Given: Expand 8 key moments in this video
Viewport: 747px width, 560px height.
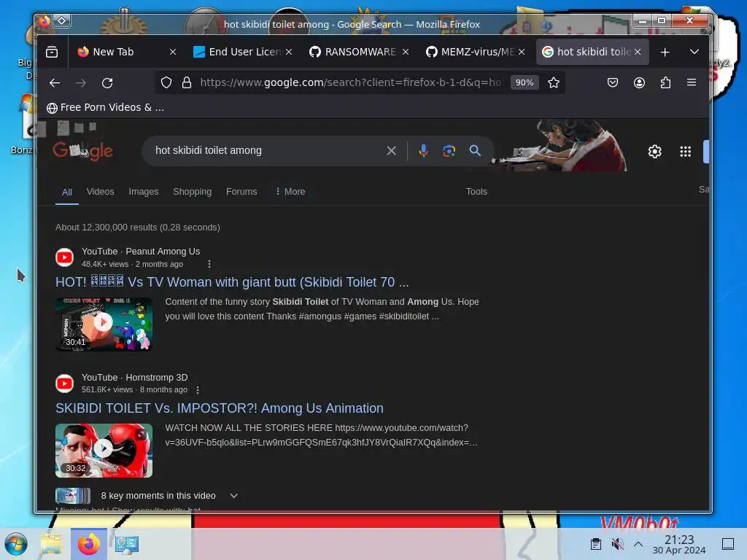Looking at the screenshot, I should point(234,496).
